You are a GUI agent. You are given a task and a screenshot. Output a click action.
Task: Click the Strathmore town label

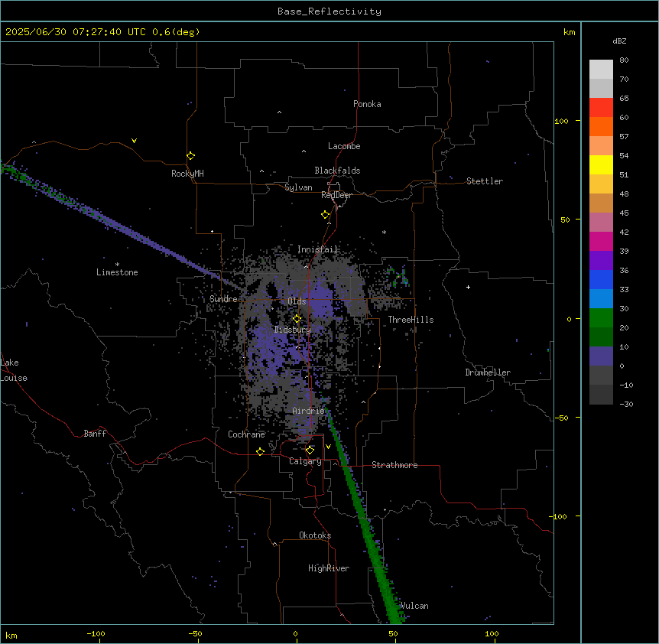[394, 465]
